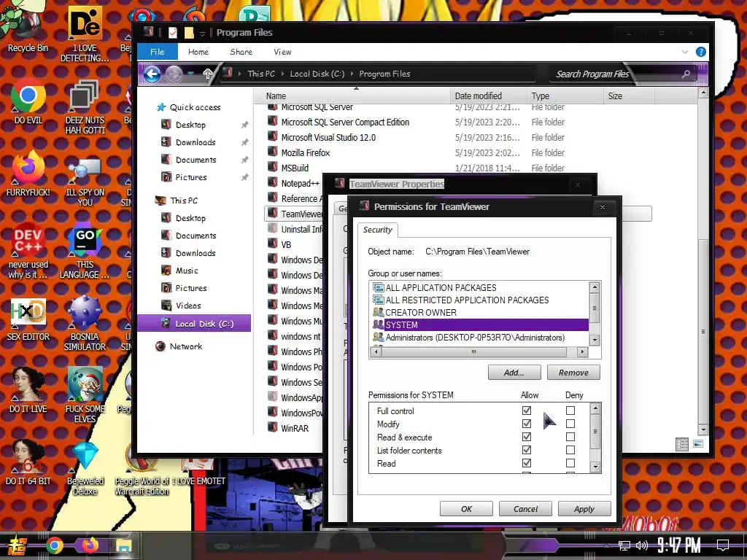
Task: Open the Recycle Bin desktop icon
Action: pos(28,26)
